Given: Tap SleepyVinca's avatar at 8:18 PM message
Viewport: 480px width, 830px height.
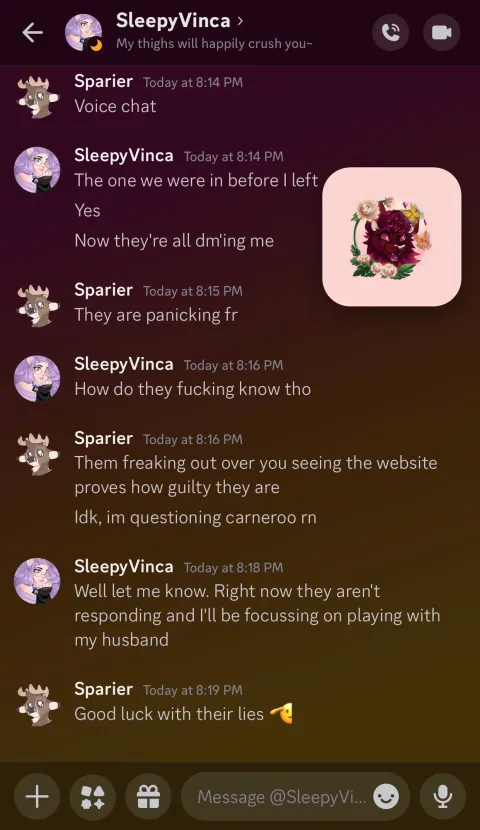Looking at the screenshot, I should [x=37, y=581].
